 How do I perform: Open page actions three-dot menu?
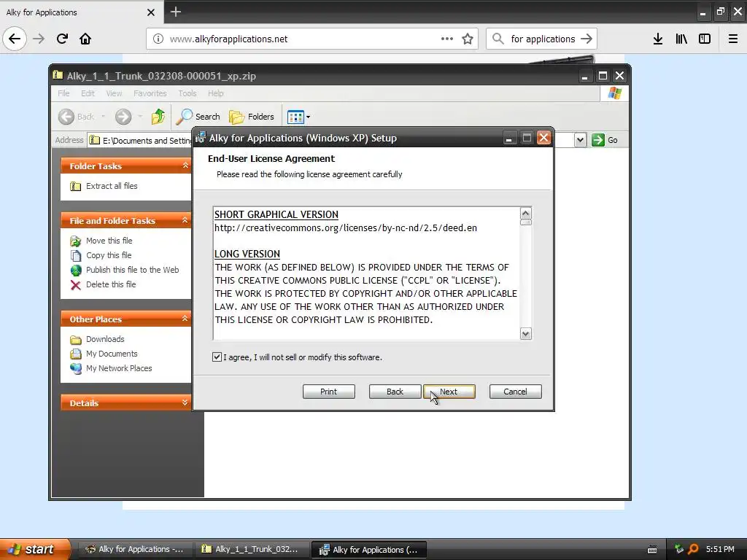(x=447, y=39)
